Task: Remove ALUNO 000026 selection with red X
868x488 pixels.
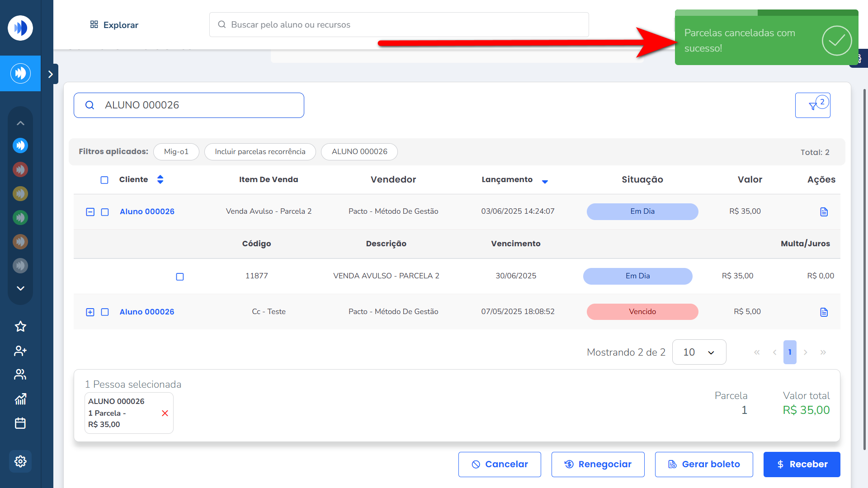Action: coord(165,413)
